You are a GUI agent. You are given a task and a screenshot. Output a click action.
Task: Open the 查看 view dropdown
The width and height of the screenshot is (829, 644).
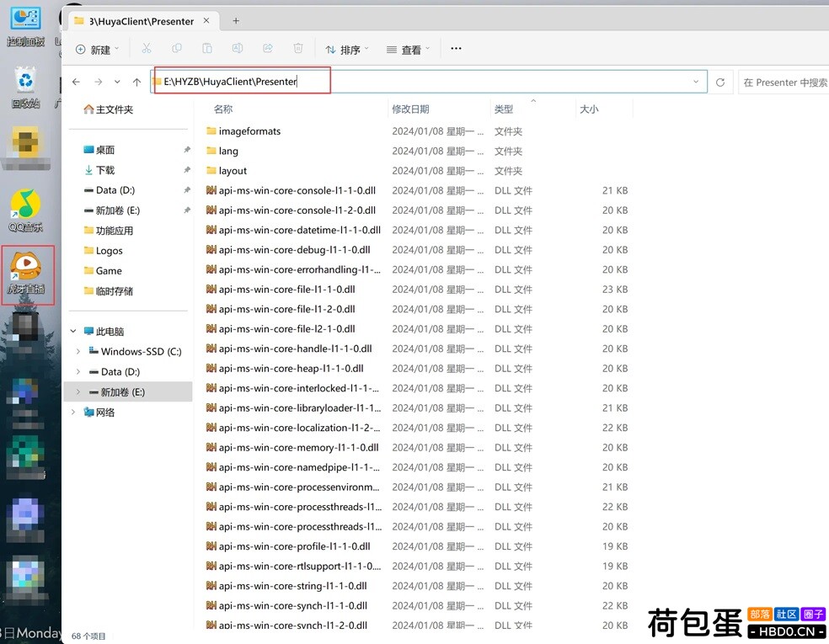click(x=408, y=50)
